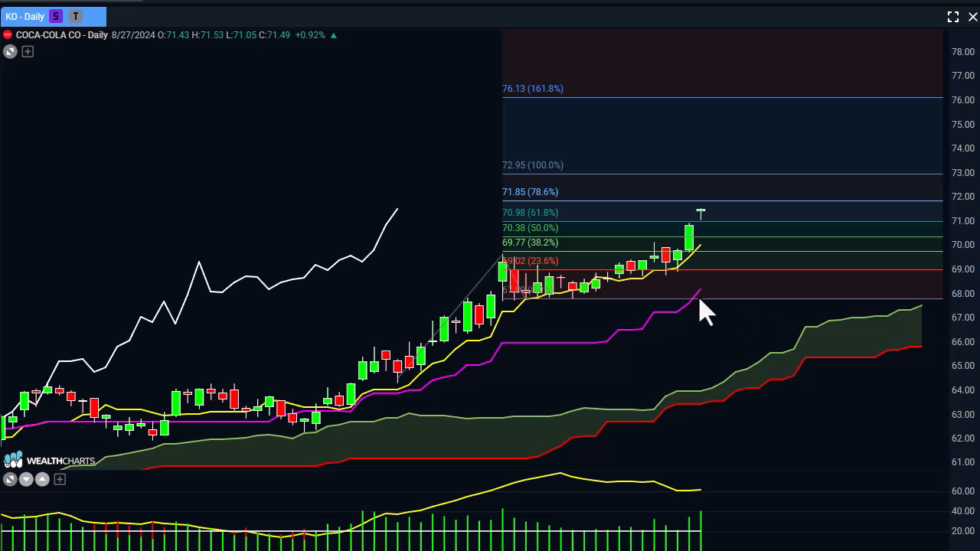Click the 8/27/2024 date readout

pyautogui.click(x=133, y=35)
